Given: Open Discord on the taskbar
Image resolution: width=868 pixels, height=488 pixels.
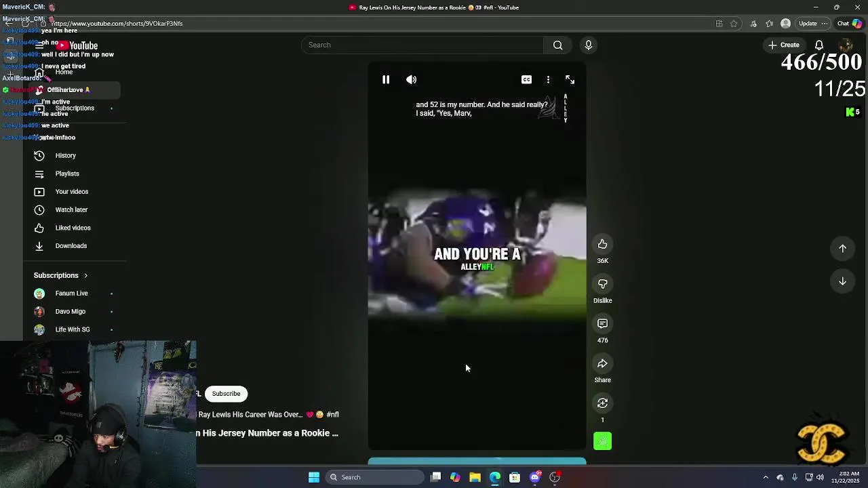Looking at the screenshot, I should tap(535, 477).
